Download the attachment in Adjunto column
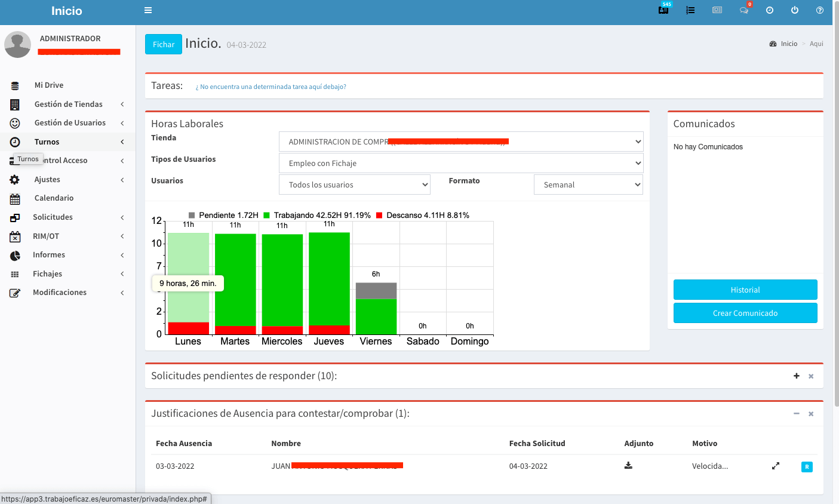 point(628,466)
